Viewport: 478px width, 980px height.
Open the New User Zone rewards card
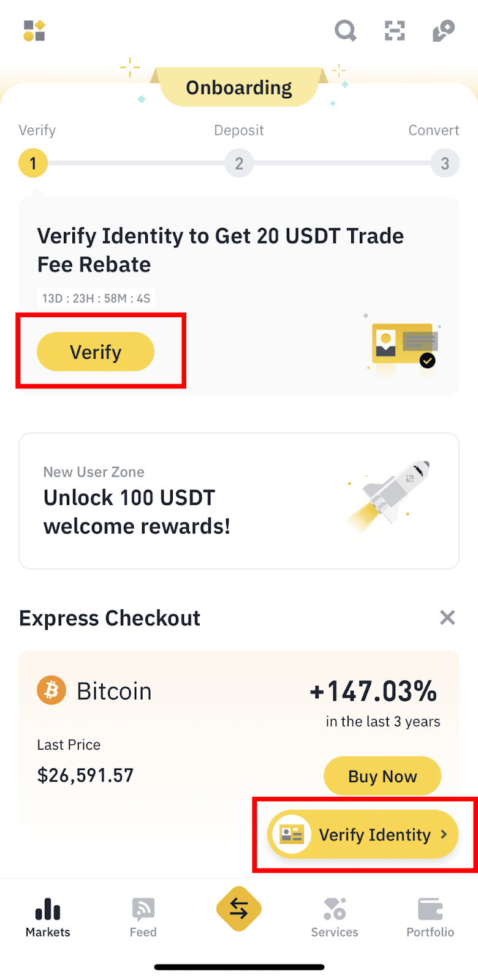239,501
